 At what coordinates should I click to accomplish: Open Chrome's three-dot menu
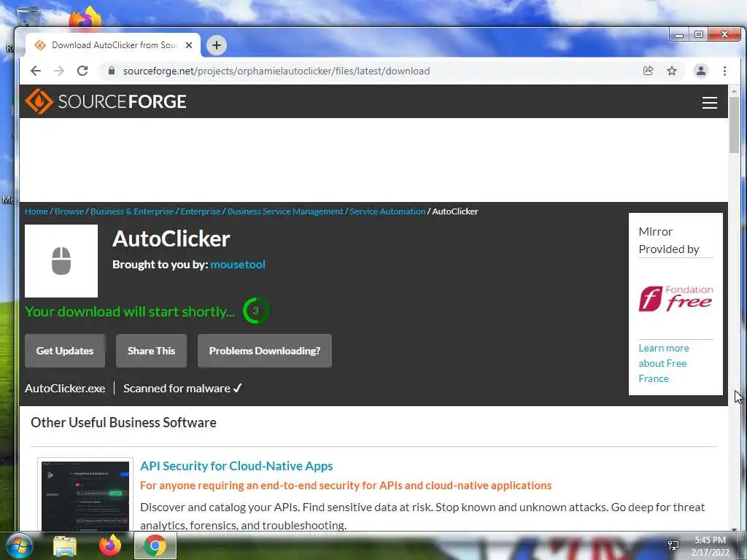[x=724, y=71]
